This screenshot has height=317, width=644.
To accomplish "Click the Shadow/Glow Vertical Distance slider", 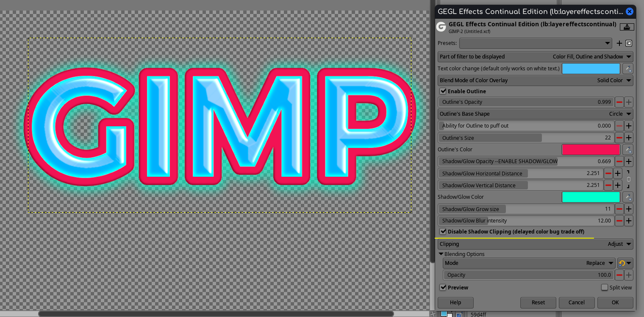I will click(x=520, y=185).
